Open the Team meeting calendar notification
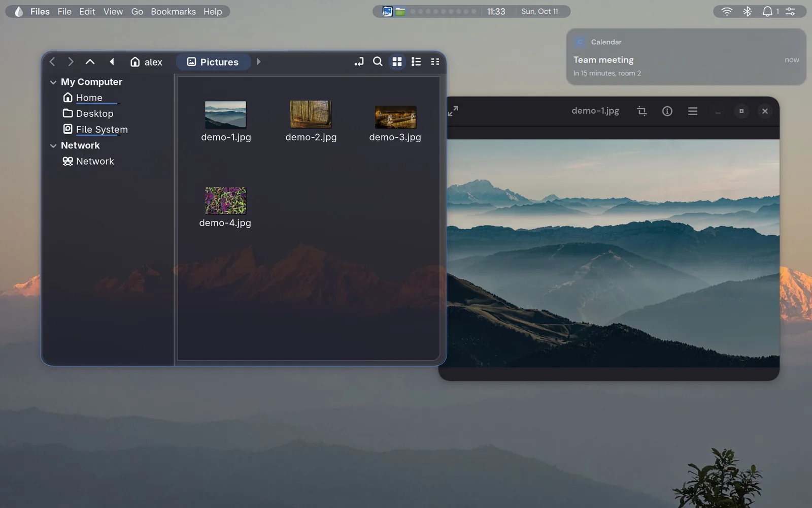 [686, 57]
